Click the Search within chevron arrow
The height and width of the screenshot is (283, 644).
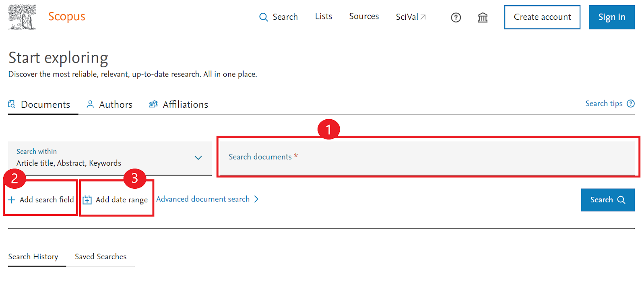pos(198,158)
